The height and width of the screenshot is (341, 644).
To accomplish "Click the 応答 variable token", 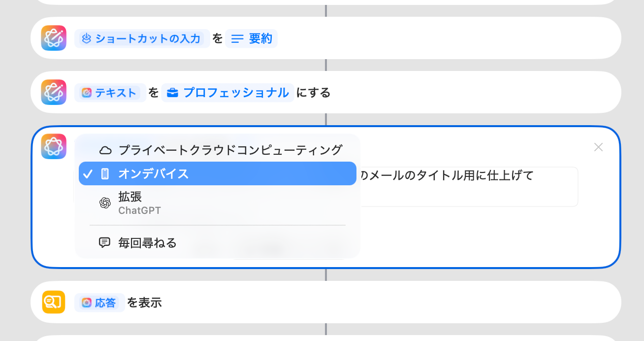I will (99, 303).
